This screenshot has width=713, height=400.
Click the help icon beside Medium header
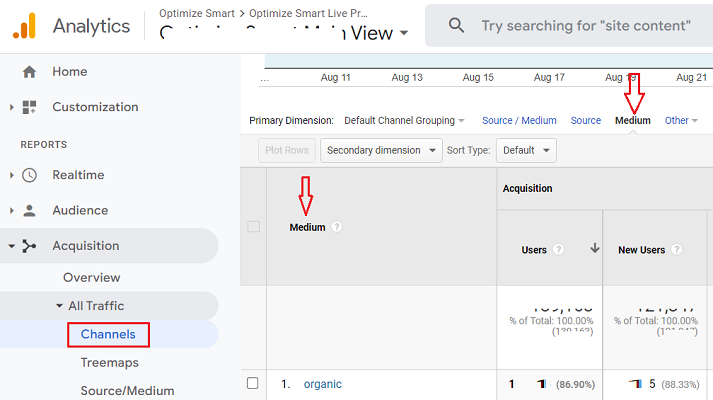tap(337, 227)
